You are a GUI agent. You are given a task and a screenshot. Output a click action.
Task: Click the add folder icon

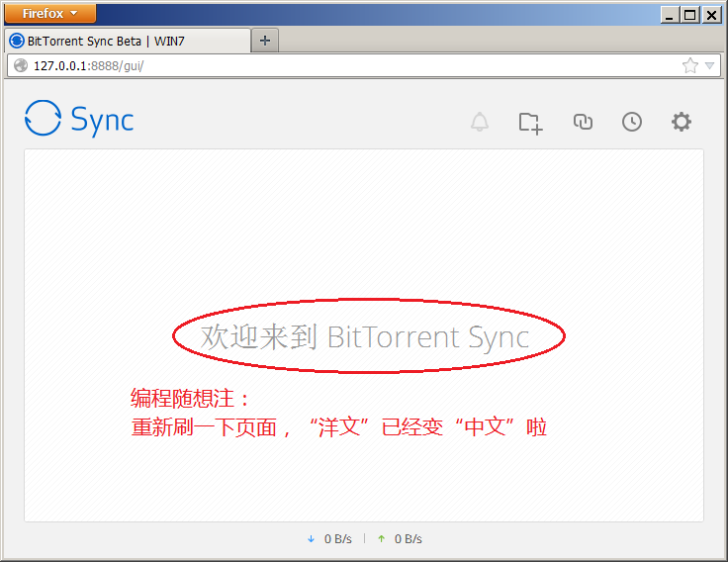pyautogui.click(x=531, y=123)
